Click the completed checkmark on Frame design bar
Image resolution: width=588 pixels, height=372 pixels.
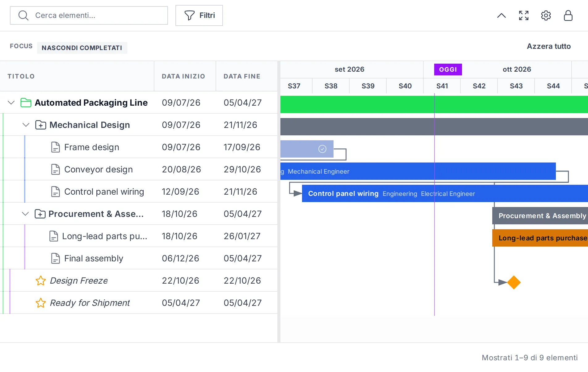click(x=322, y=149)
